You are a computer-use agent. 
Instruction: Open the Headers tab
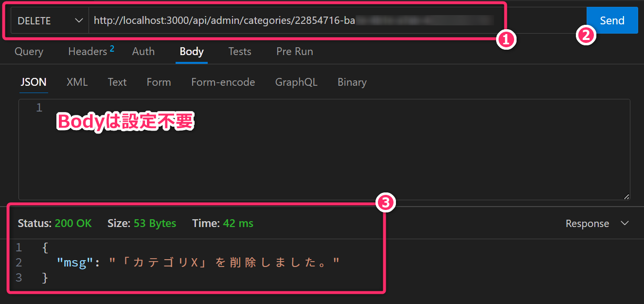click(88, 52)
